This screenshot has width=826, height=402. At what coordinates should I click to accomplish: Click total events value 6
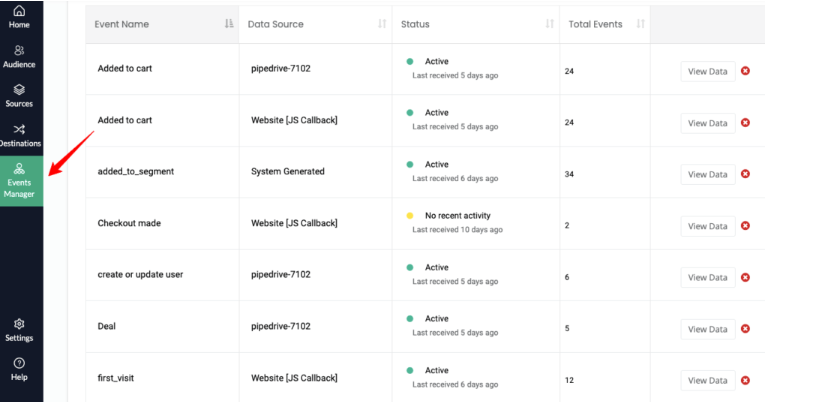(x=567, y=277)
